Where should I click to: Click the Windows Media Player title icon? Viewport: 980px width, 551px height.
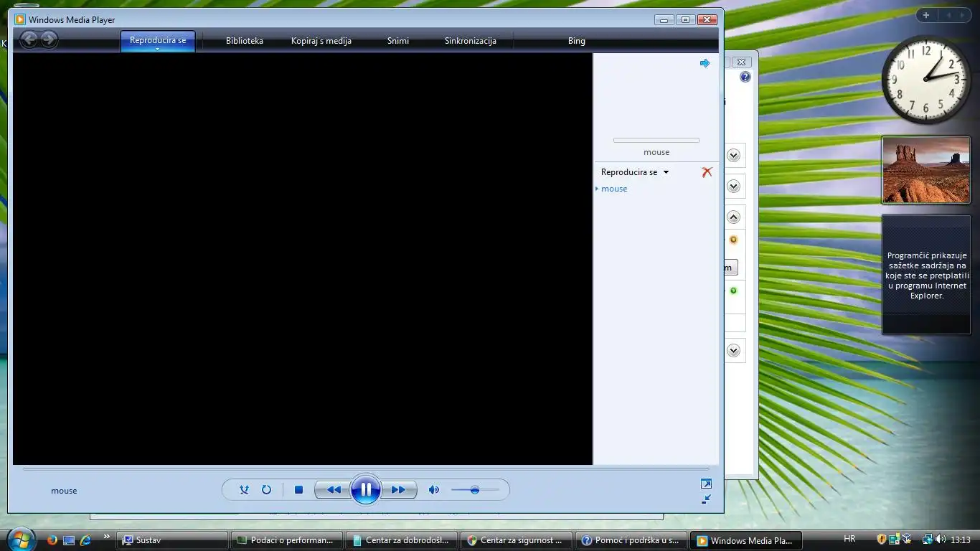click(20, 20)
